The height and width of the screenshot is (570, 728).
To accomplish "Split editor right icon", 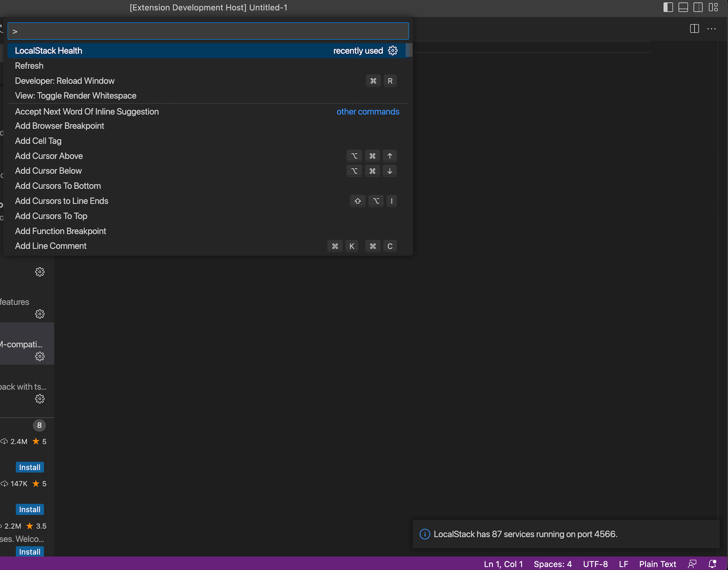I will tap(694, 29).
